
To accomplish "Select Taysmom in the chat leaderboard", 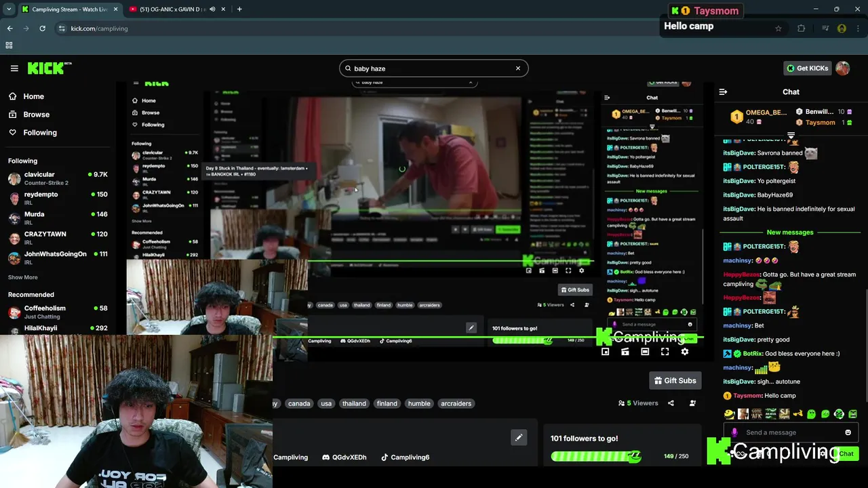I will click(824, 123).
